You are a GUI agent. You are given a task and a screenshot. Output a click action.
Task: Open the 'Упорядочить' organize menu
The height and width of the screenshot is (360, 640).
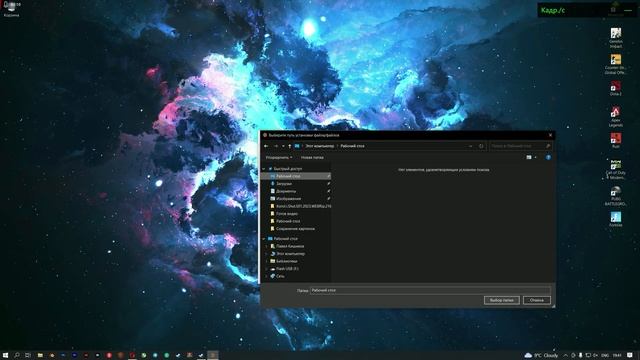279,158
